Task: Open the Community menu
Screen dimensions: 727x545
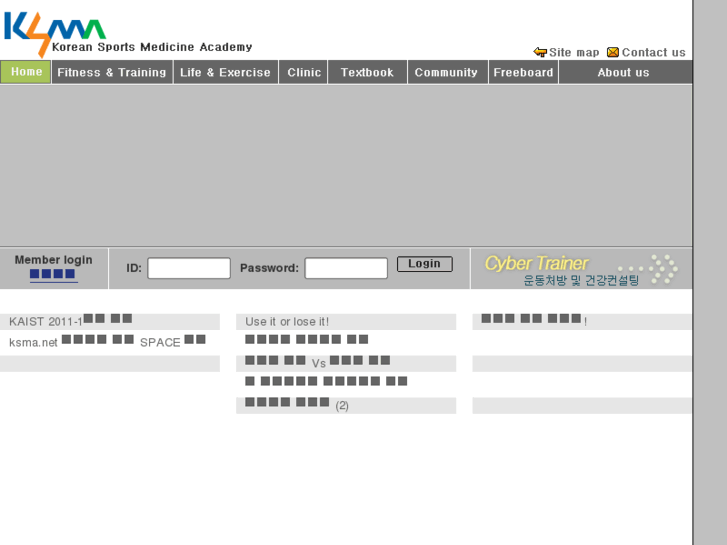Action: pos(446,72)
